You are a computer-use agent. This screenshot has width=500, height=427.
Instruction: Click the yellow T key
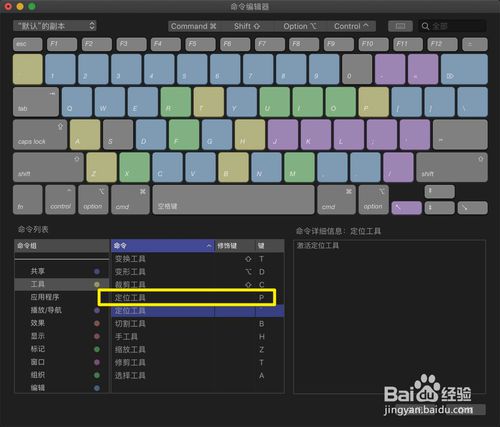(209, 102)
